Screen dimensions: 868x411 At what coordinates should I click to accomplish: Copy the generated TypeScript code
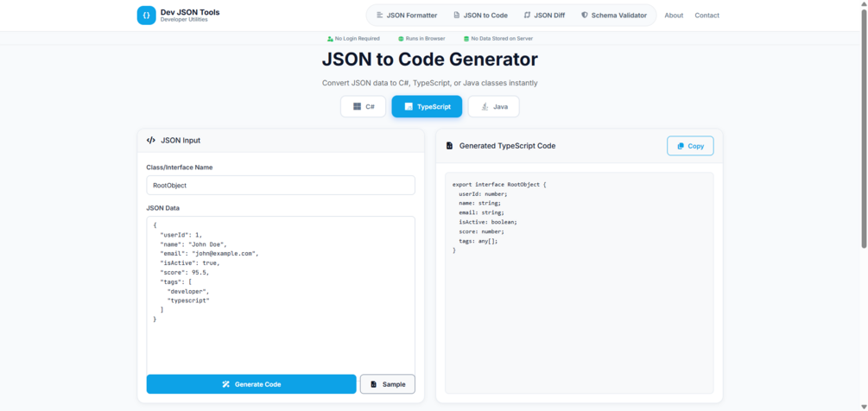tap(690, 146)
